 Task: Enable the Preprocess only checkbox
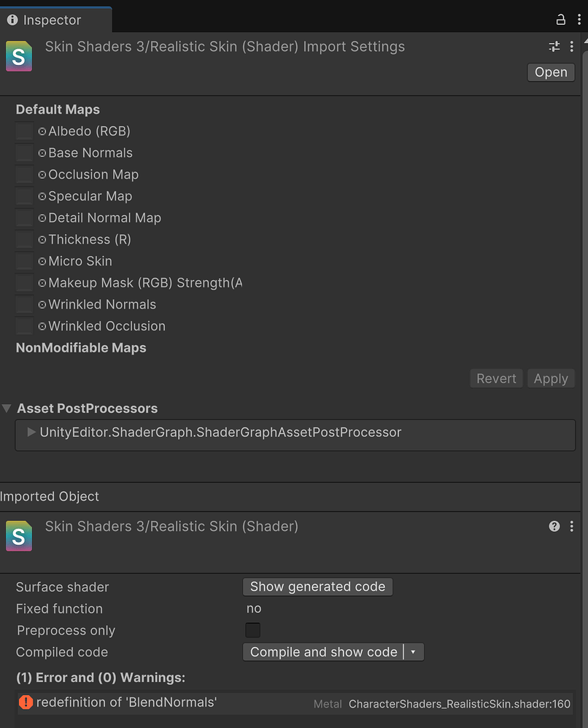[252, 630]
